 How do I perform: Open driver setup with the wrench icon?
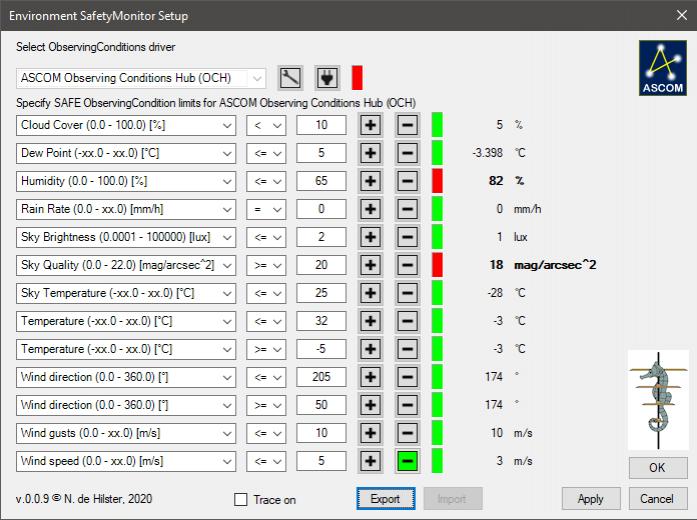point(290,78)
